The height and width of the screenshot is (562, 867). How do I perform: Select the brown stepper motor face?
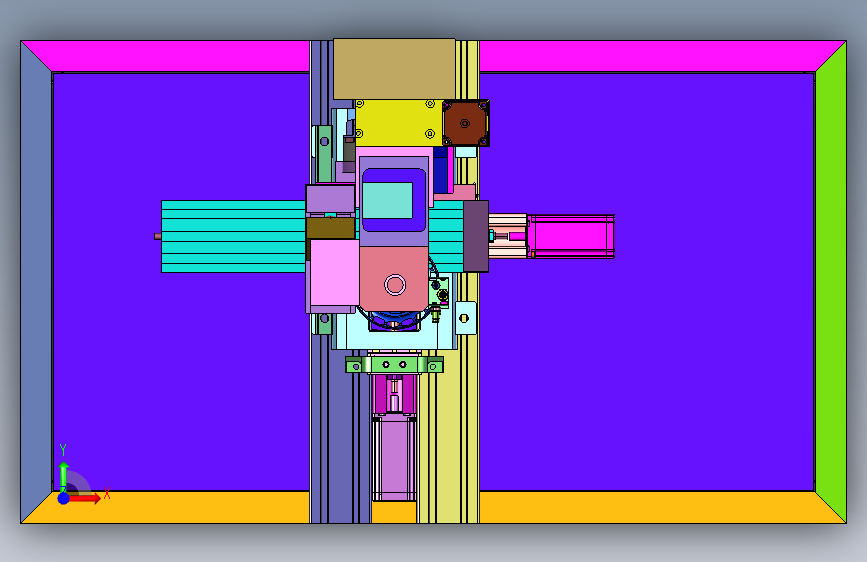coord(466,123)
